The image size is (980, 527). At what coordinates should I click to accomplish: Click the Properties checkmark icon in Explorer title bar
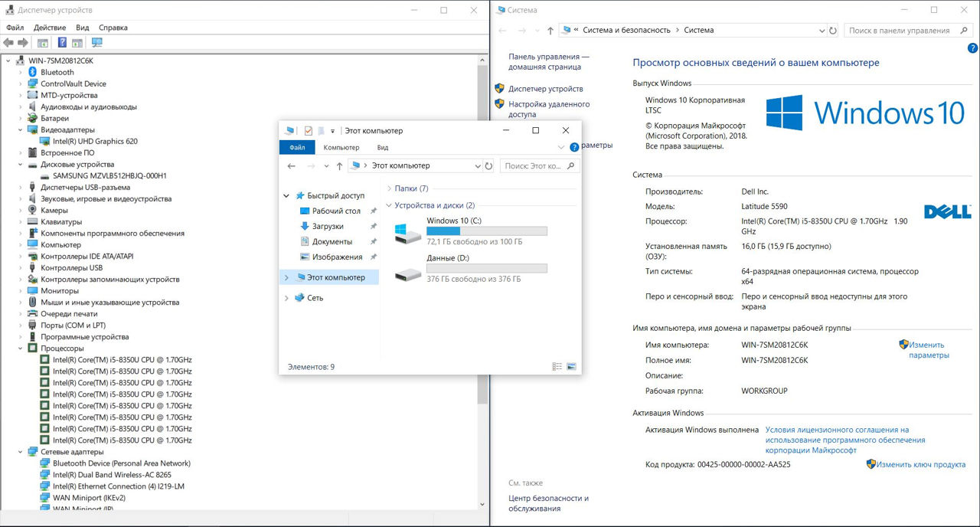pos(308,131)
